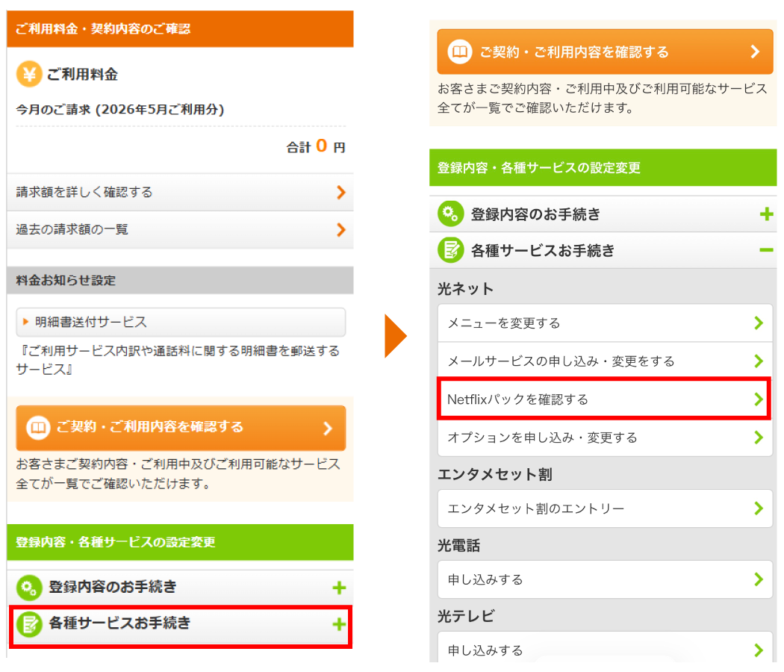This screenshot has height=672, width=784.
Task: Expand 登録内容のお手続き in left panel
Action: [x=180, y=587]
